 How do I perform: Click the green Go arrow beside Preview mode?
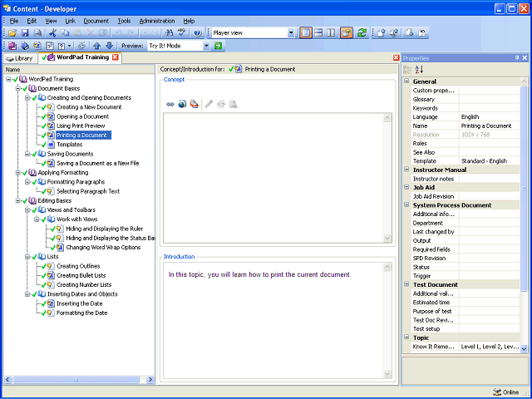[x=218, y=46]
